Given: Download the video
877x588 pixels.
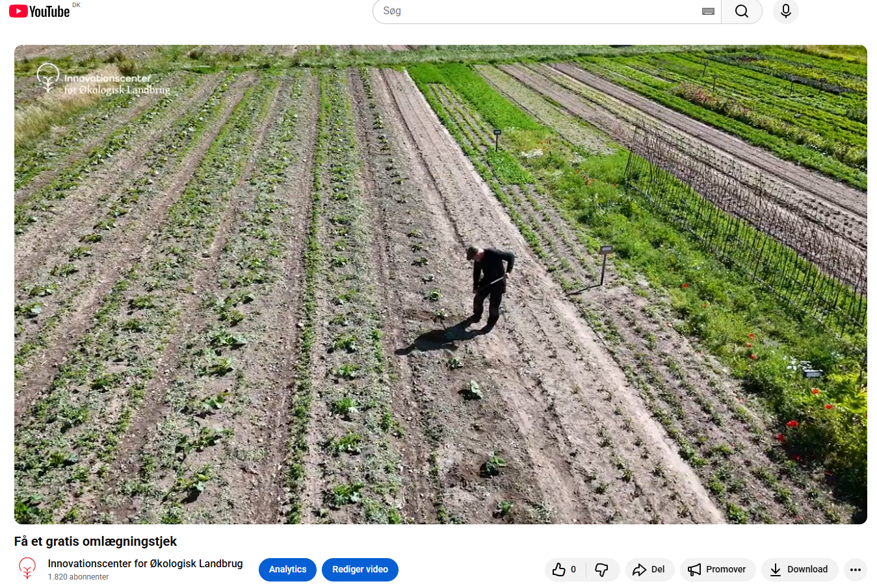Looking at the screenshot, I should (799, 570).
